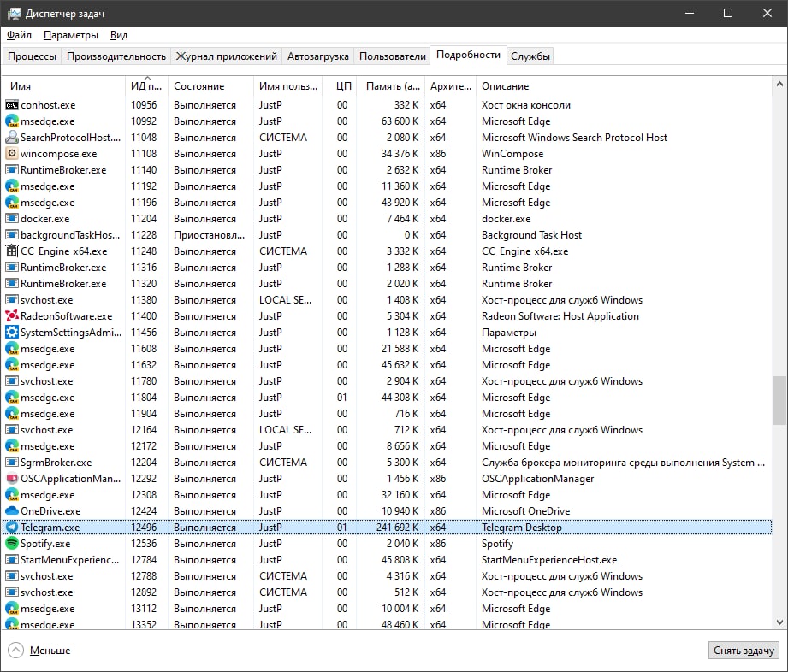Click Edge icon for PID 13112
This screenshot has height=672, width=788.
coord(12,608)
